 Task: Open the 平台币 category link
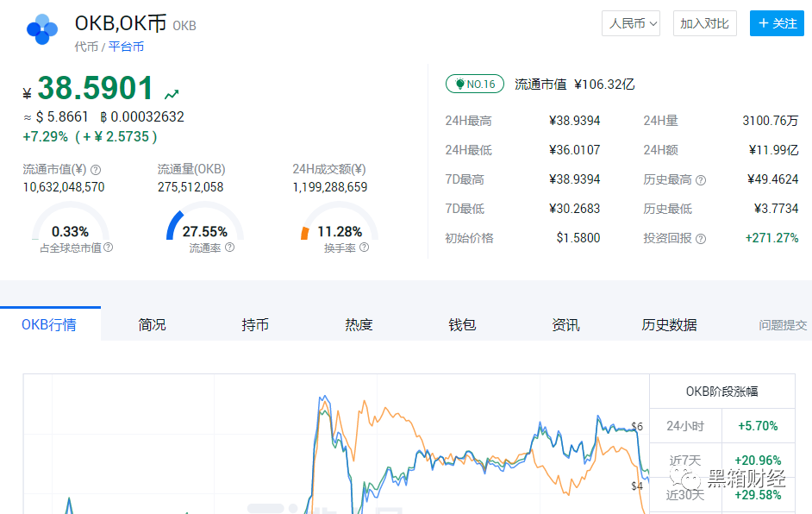127,47
